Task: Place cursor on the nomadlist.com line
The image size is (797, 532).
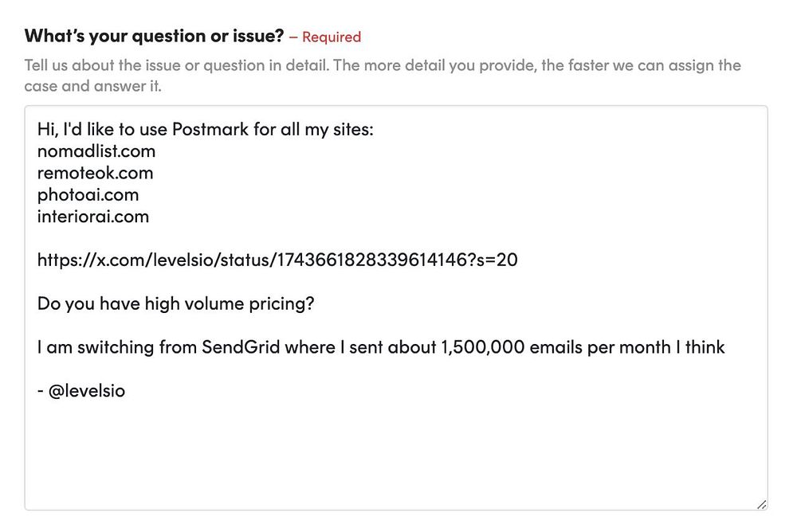Action: 96,151
